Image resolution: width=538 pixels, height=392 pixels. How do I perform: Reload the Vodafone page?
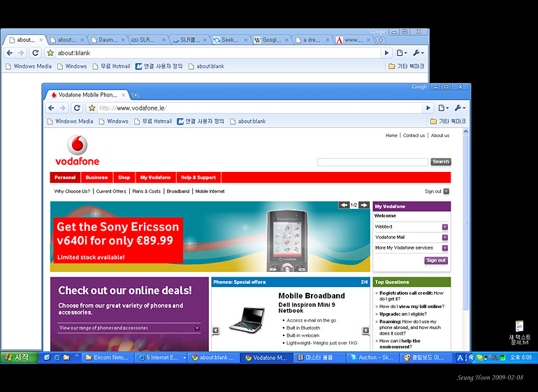(77, 108)
